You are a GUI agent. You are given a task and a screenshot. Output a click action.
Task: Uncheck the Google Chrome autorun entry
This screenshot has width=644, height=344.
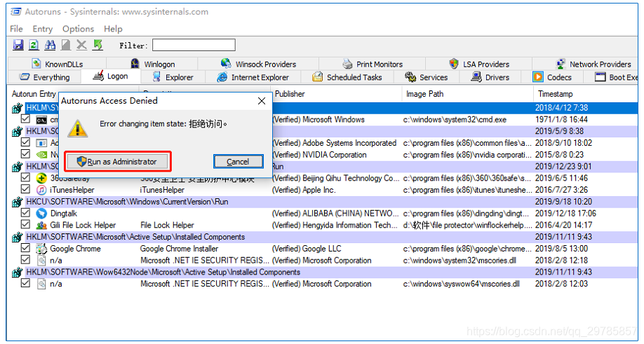[25, 248]
